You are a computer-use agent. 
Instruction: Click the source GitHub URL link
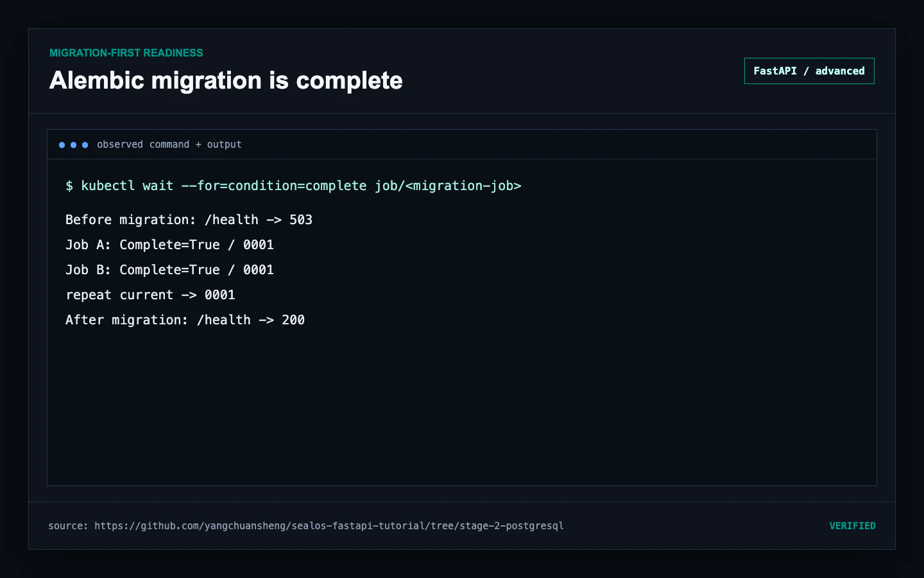329,526
